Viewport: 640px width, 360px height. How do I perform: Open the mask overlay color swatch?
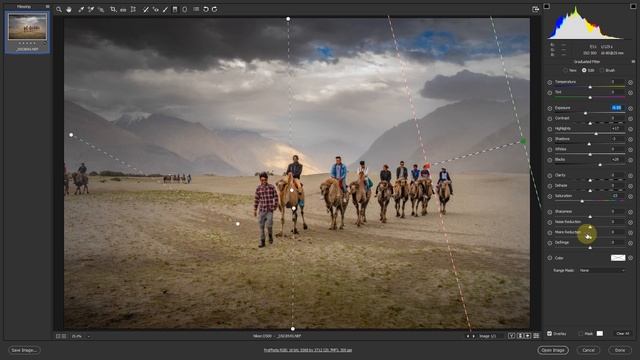pyautogui.click(x=600, y=333)
